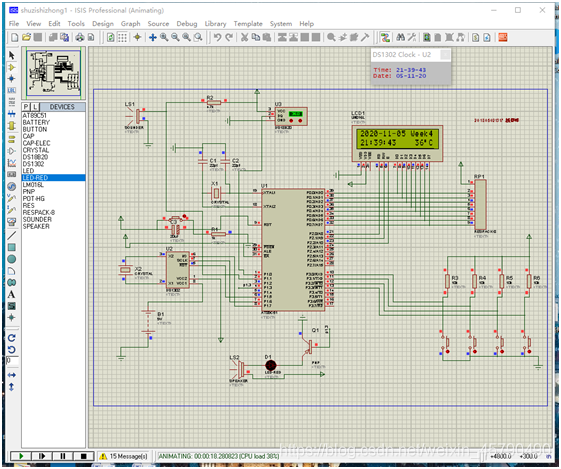Pause the running simulation
This screenshot has width=561, height=469.
tap(63, 456)
